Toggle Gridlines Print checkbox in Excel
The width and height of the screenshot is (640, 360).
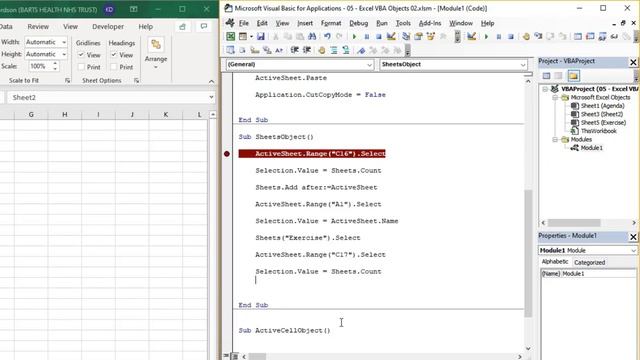pyautogui.click(x=81, y=67)
